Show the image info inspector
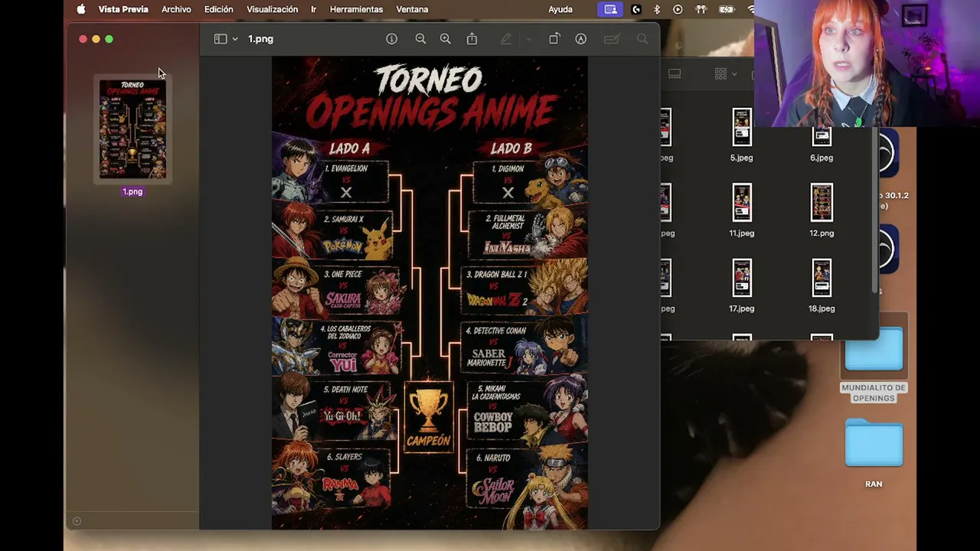 pos(392,39)
